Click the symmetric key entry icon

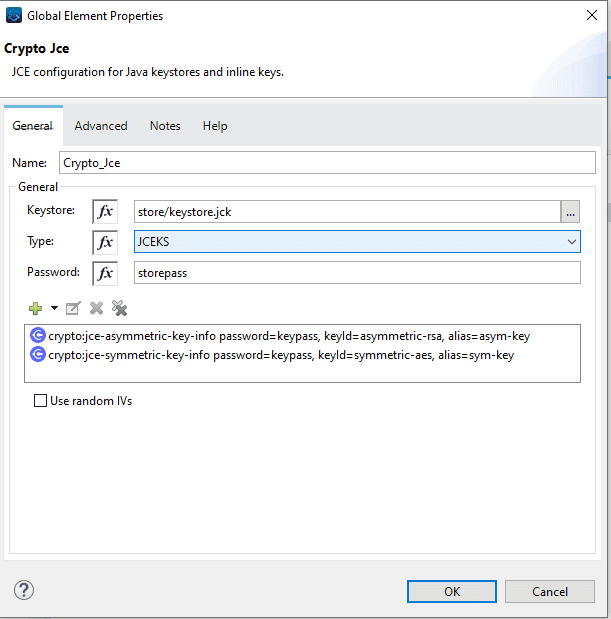point(38,355)
